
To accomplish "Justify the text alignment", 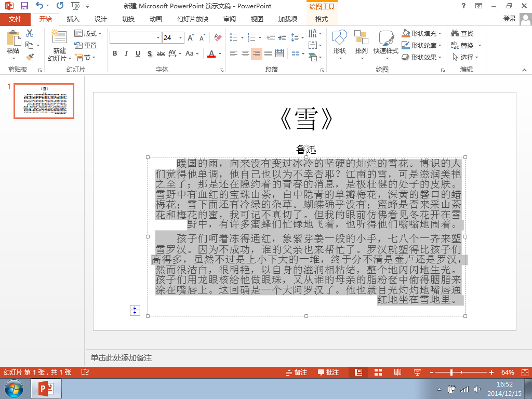I will [268, 54].
